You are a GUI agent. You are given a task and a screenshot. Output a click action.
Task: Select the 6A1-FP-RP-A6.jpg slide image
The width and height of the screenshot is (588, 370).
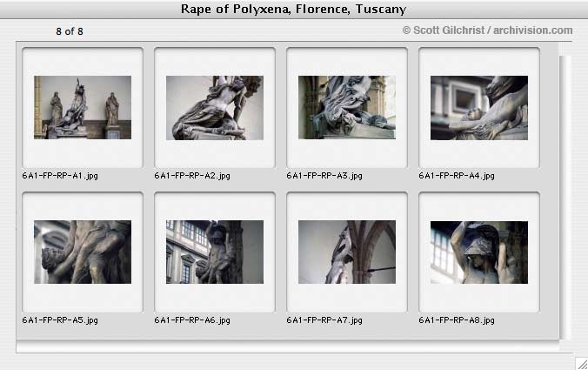coord(215,252)
